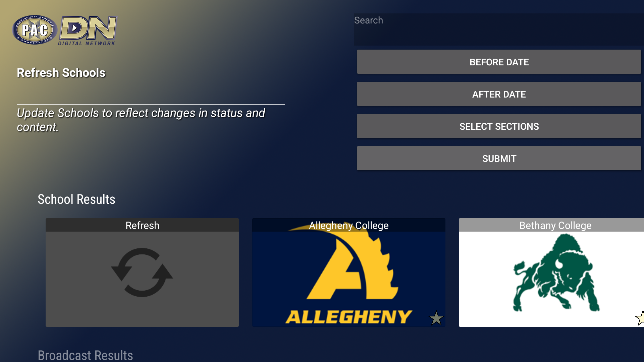
Task: Select the School Results row header
Action: click(x=76, y=199)
